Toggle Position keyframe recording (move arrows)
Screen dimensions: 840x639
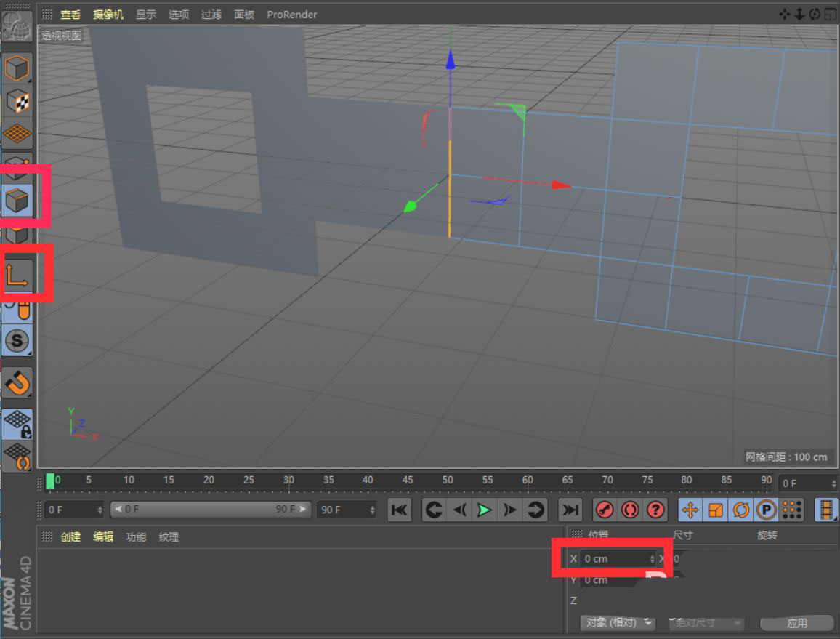click(x=690, y=510)
